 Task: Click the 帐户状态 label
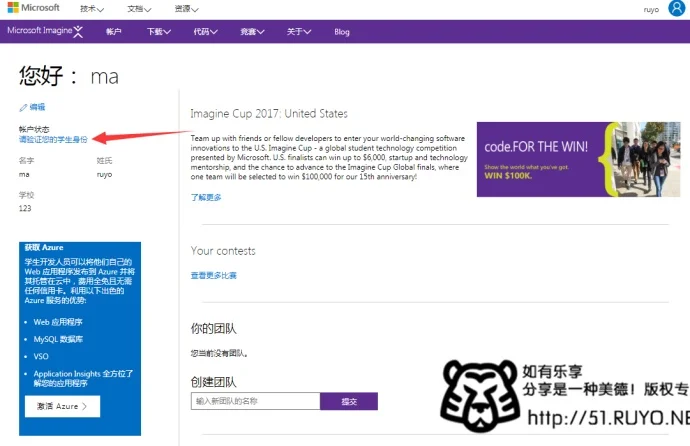tap(34, 129)
